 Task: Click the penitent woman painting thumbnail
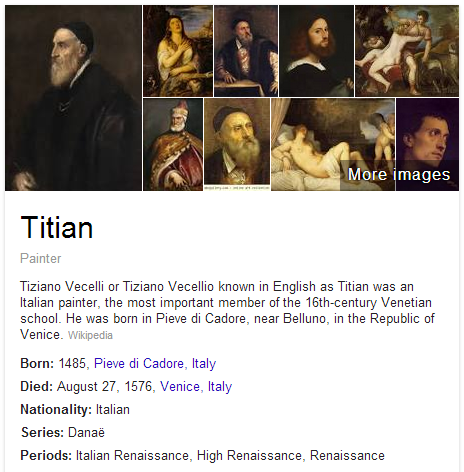pyautogui.click(x=178, y=51)
